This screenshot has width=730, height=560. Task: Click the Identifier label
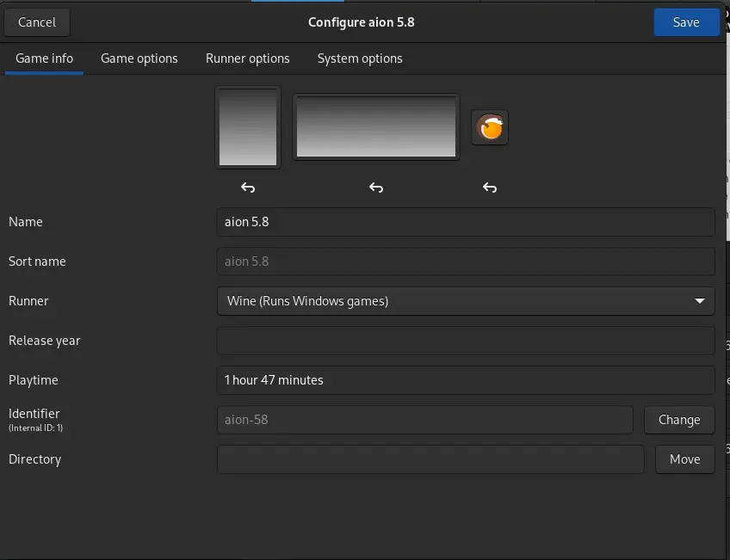coord(34,414)
